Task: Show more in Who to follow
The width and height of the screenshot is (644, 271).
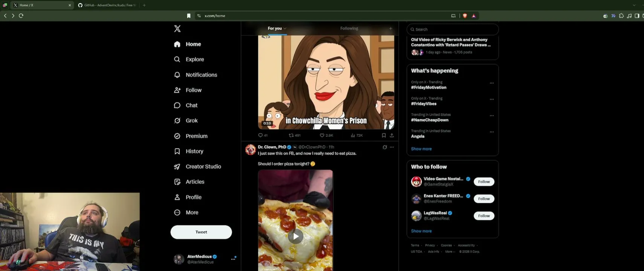Action: click(x=421, y=231)
